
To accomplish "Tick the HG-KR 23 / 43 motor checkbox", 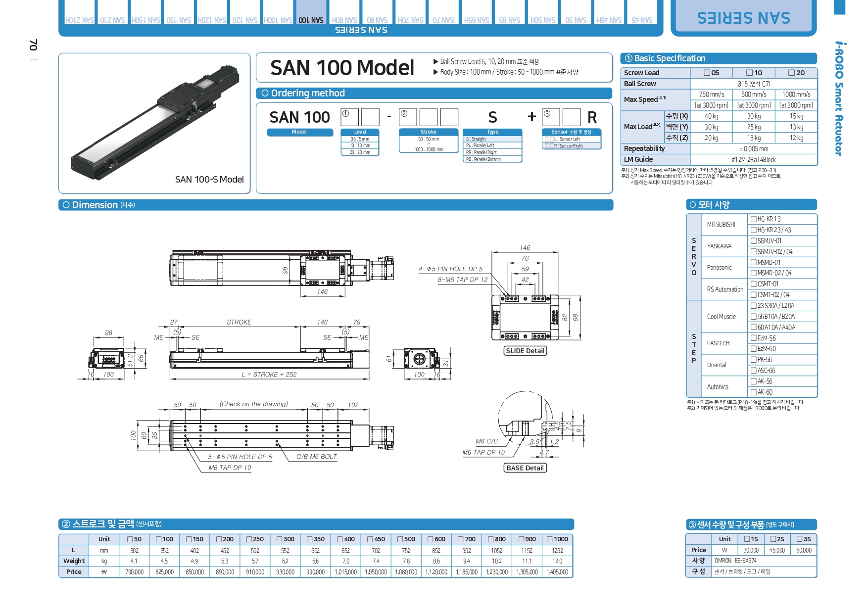I will (x=753, y=230).
